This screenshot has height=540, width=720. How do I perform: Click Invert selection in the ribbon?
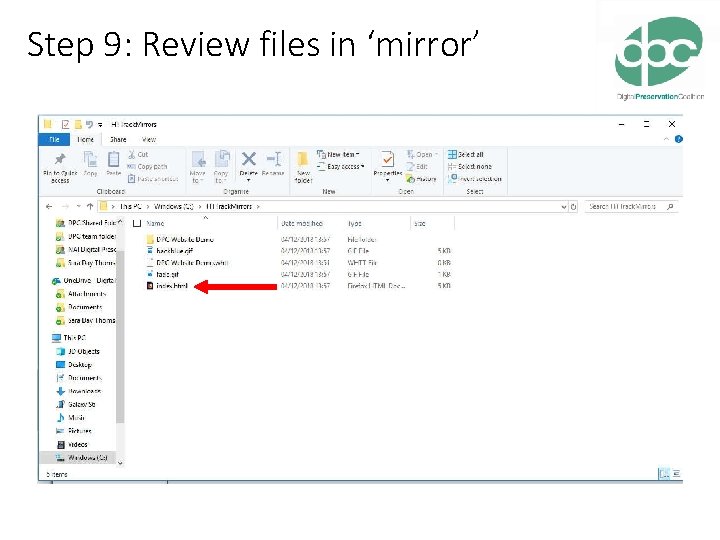click(475, 179)
